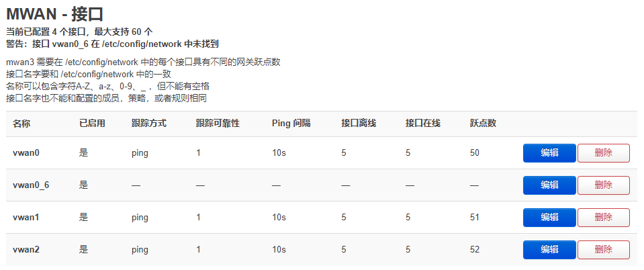Image resolution: width=644 pixels, height=270 pixels.
Task: Open 编辑 for the vwan1 row
Action: coord(549,218)
